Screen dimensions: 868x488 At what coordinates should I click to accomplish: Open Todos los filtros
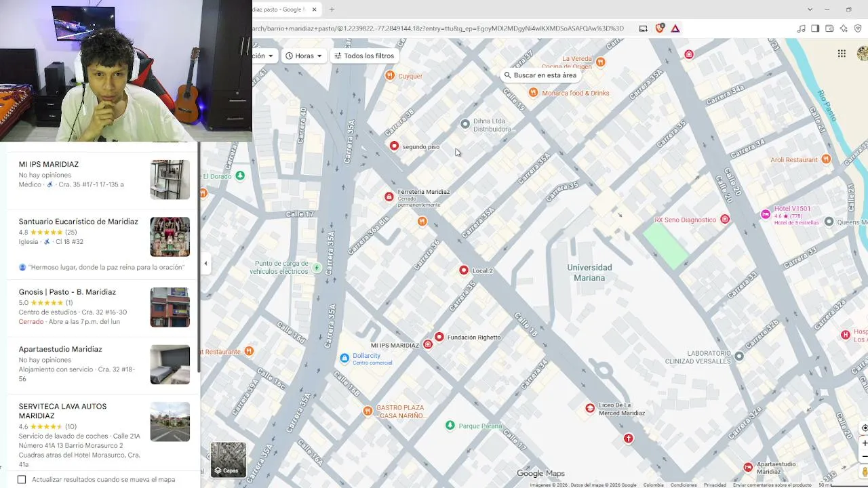click(x=364, y=56)
